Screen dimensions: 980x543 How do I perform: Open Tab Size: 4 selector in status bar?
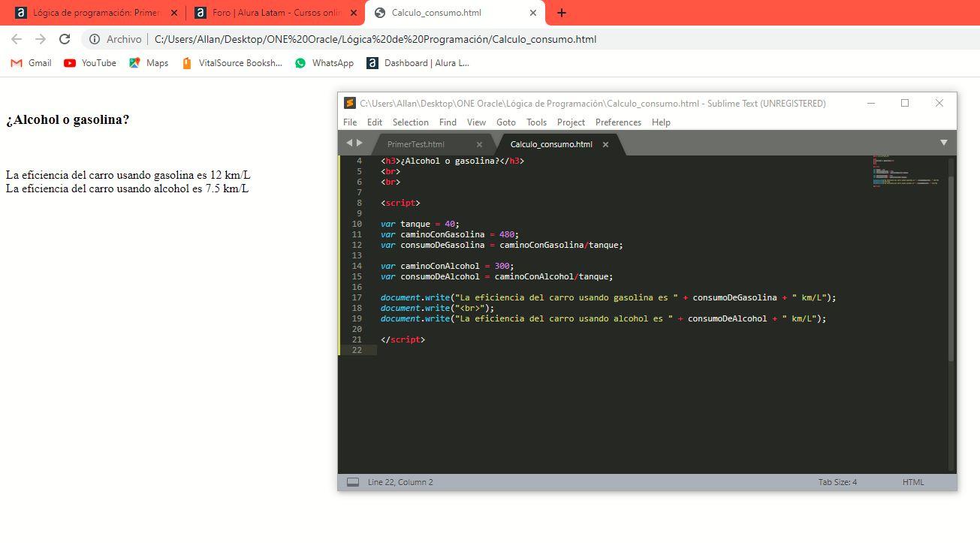pos(837,482)
